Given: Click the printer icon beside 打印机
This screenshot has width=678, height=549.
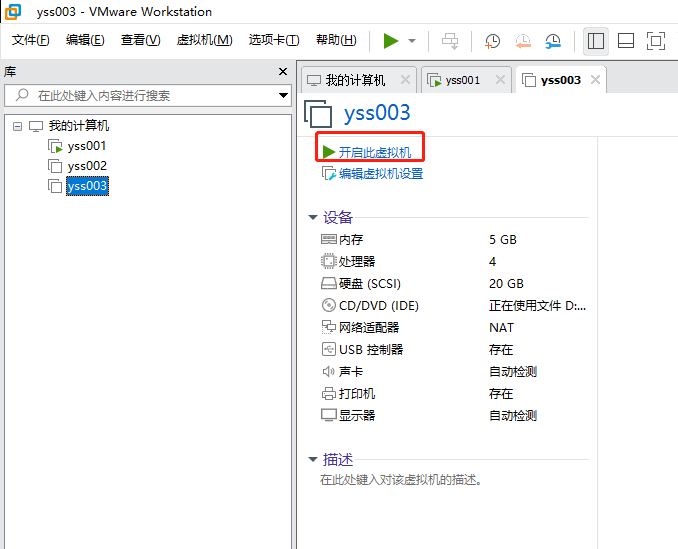Looking at the screenshot, I should [x=329, y=393].
